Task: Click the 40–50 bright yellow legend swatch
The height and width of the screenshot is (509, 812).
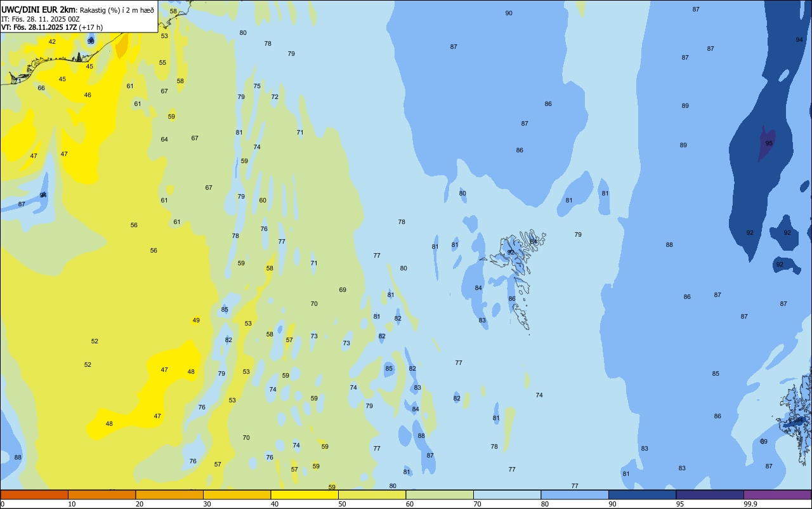Action: click(x=304, y=494)
